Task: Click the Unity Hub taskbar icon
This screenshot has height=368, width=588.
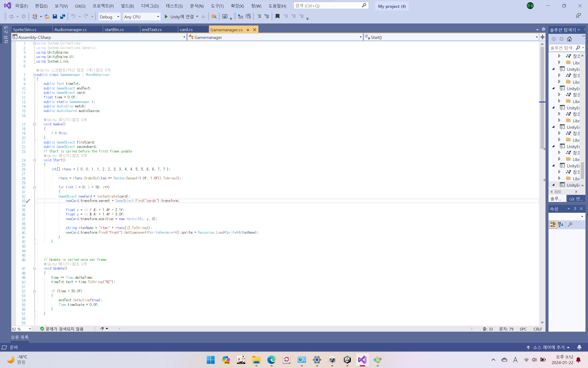Action: [x=332, y=360]
